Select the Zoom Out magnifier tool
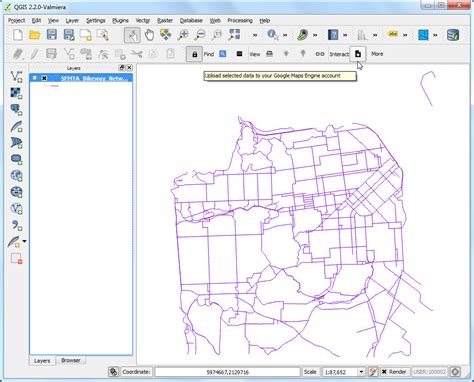The image size is (474, 382). pos(200,35)
